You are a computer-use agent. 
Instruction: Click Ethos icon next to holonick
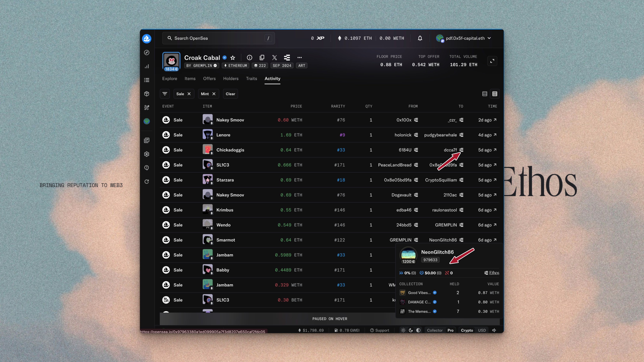click(x=416, y=135)
